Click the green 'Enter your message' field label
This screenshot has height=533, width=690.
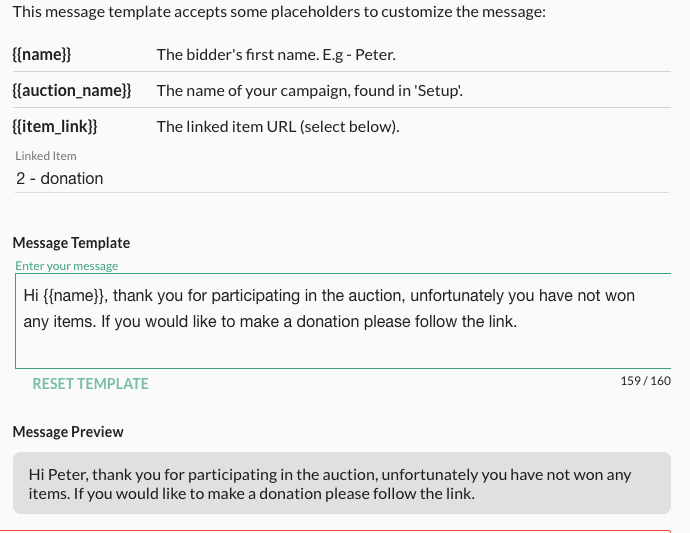[67, 266]
